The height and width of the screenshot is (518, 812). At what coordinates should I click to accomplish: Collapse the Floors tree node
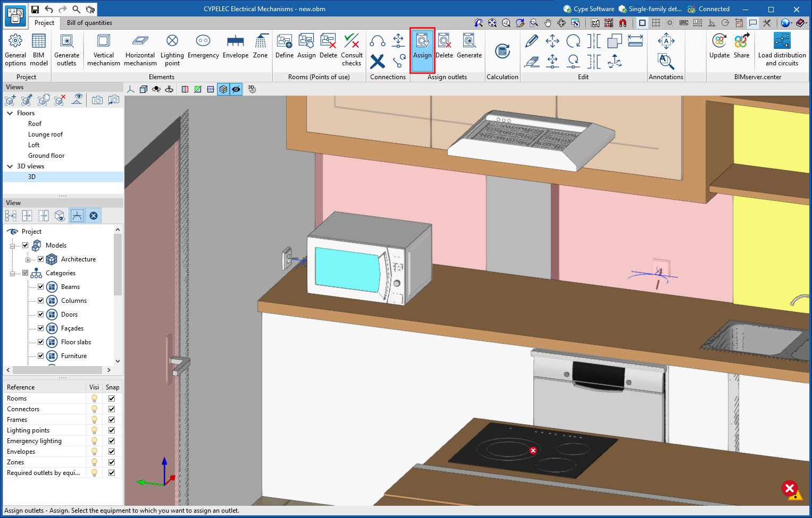(x=10, y=113)
